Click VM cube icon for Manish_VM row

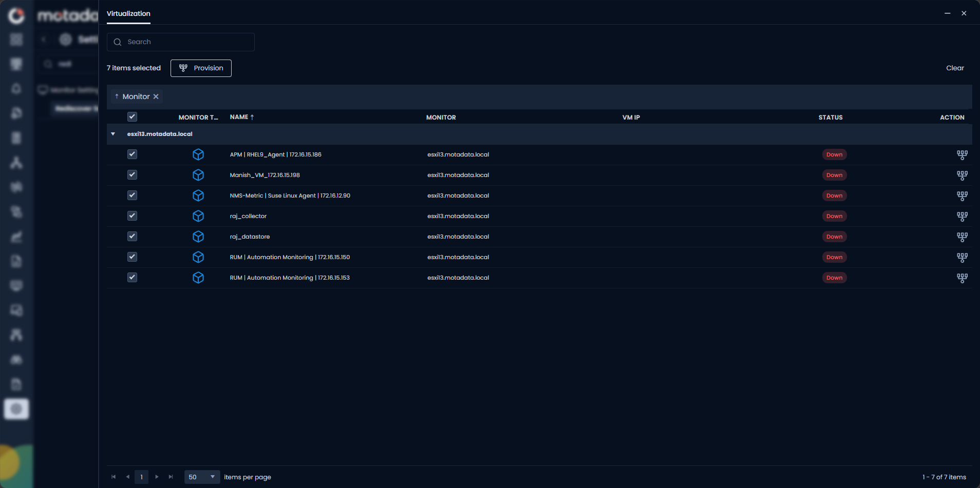[x=198, y=175]
